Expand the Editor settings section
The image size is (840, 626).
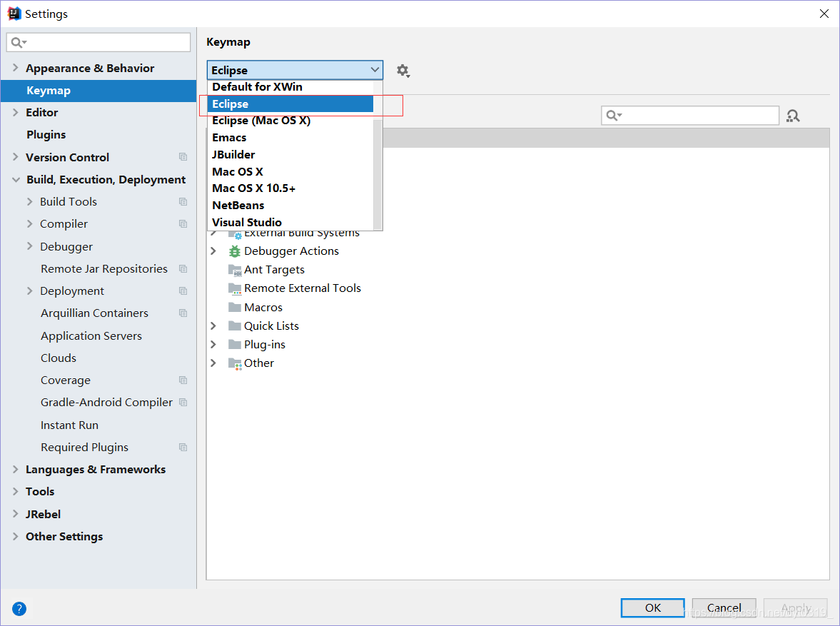coord(15,112)
